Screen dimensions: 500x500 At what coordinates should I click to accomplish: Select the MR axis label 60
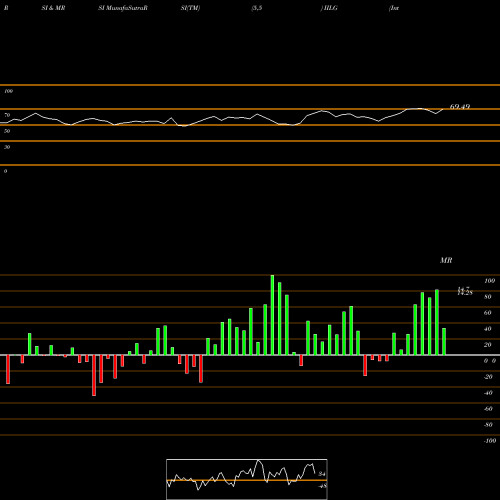click(488, 313)
